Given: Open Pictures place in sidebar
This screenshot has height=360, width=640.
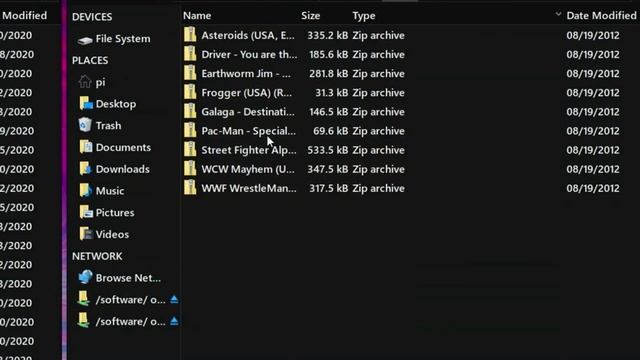Looking at the screenshot, I should click(x=115, y=213).
